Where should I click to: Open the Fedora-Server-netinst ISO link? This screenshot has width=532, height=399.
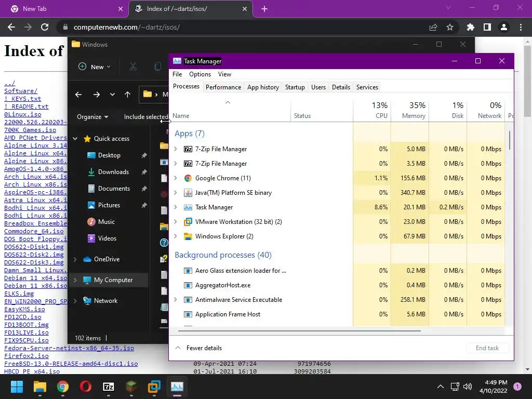pyautogui.click(x=69, y=348)
